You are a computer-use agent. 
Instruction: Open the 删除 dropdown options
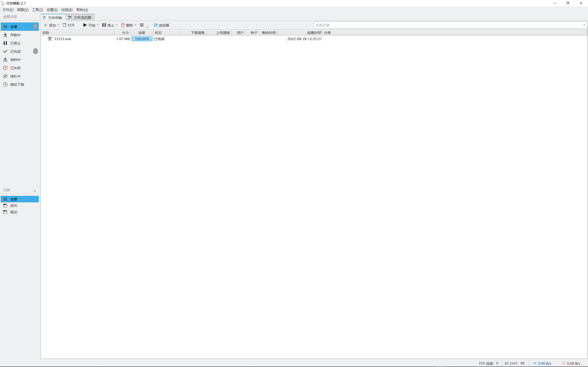(x=136, y=25)
